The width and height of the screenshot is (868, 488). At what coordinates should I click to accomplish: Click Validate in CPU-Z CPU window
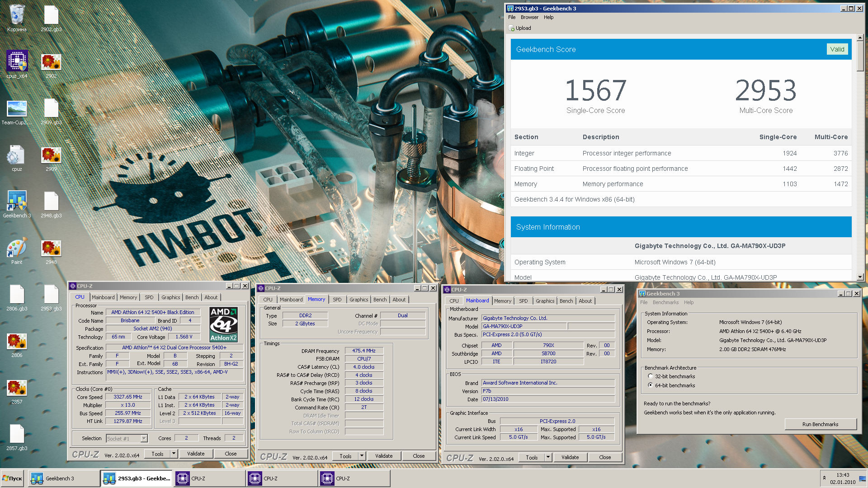click(196, 454)
